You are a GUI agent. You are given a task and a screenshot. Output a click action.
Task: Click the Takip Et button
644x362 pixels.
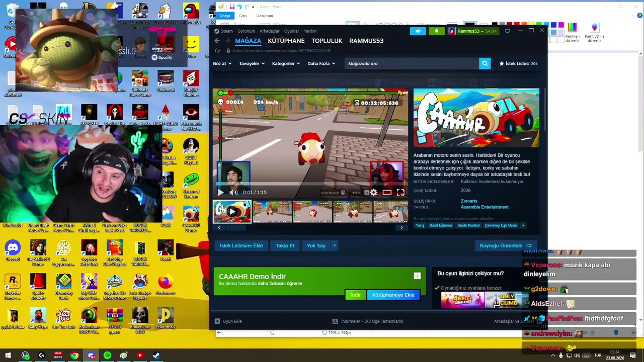[285, 245]
